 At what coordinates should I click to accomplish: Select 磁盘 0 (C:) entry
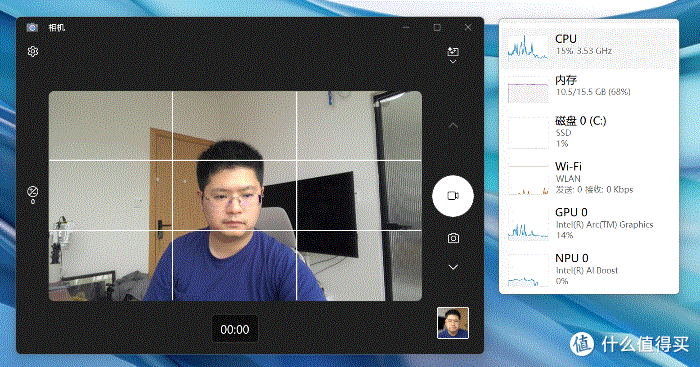point(589,132)
